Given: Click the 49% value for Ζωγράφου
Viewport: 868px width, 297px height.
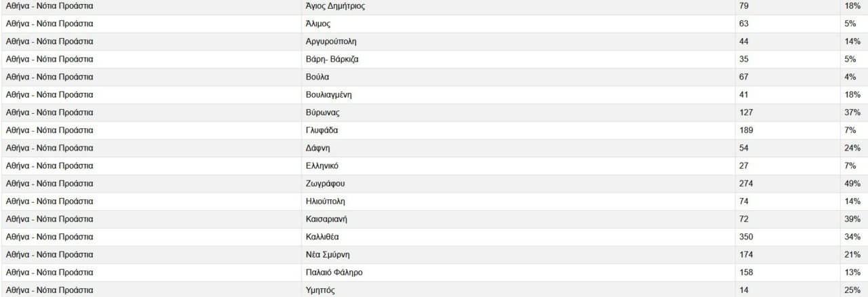Looking at the screenshot, I should point(852,184).
